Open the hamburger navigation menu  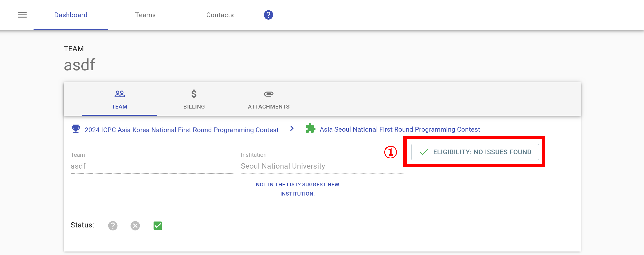point(22,15)
